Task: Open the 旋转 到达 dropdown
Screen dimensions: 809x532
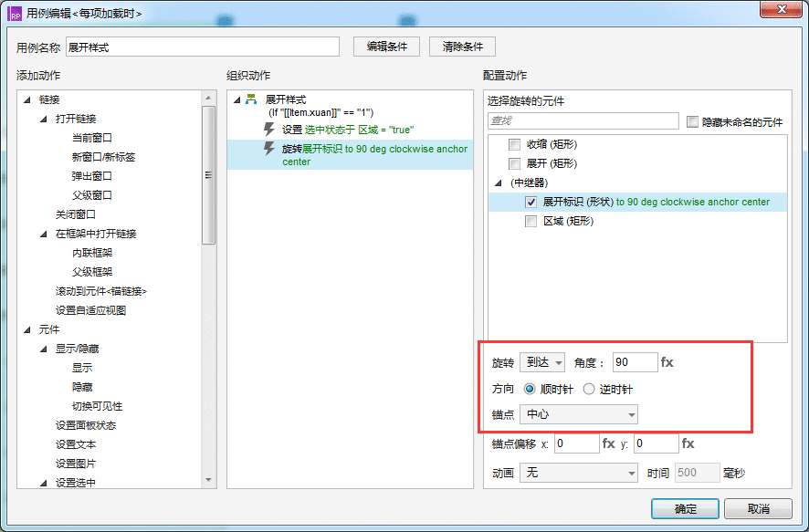Action: (x=542, y=362)
